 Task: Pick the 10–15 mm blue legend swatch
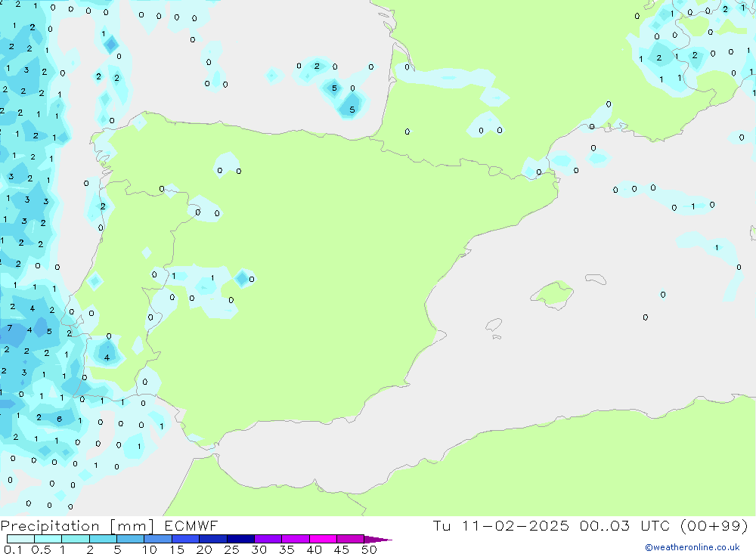click(158, 539)
